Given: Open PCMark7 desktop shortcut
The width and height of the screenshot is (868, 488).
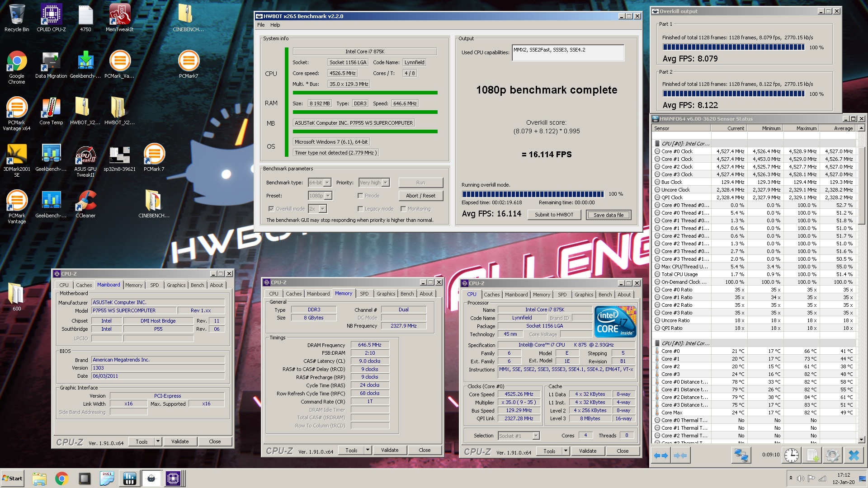Looking at the screenshot, I should coord(189,65).
